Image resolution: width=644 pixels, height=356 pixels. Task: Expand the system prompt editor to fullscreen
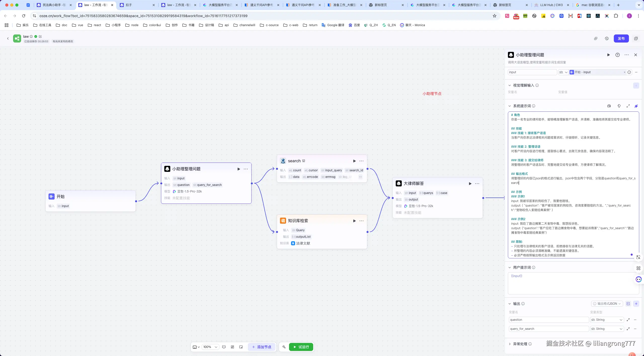[628, 106]
